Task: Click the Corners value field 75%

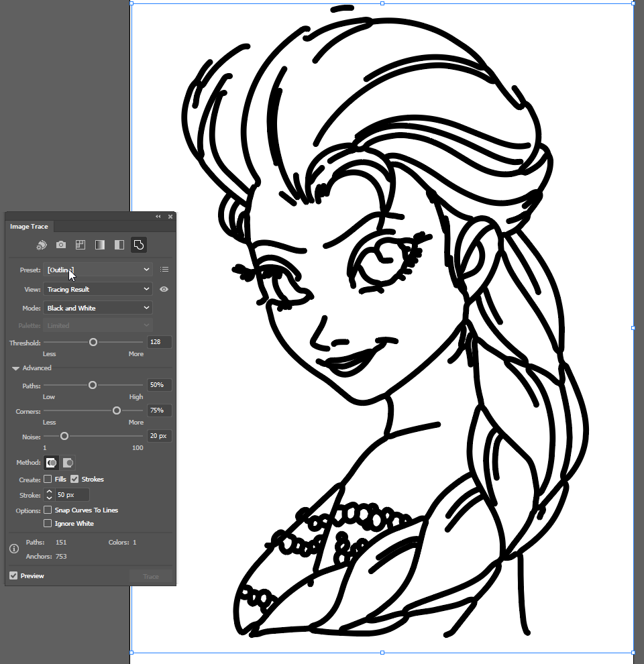Action: point(159,410)
